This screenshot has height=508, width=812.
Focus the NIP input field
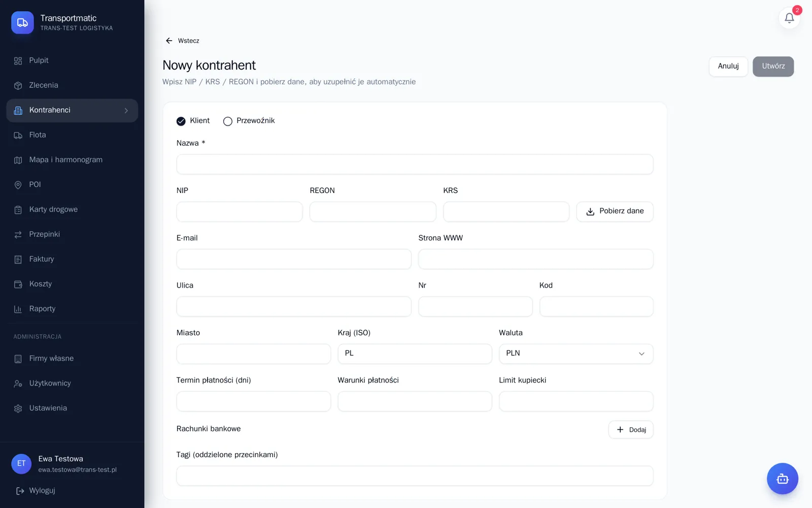click(240, 211)
